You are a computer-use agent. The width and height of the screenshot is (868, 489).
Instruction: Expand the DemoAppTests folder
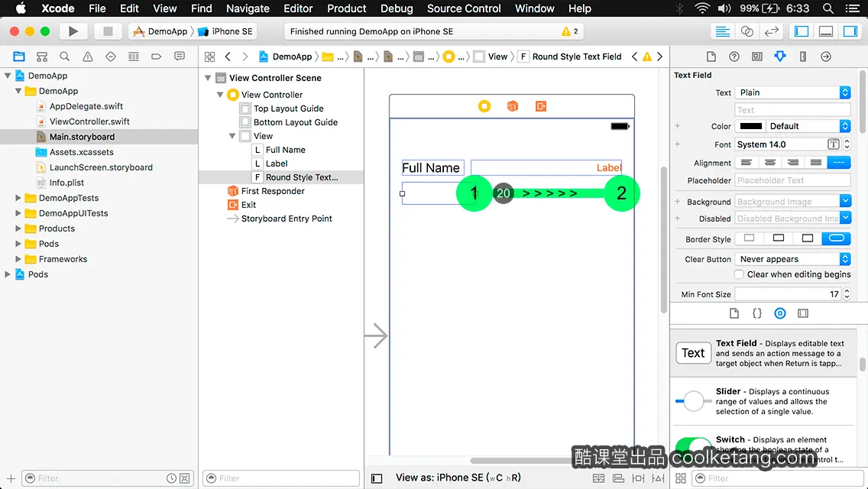pyautogui.click(x=18, y=198)
